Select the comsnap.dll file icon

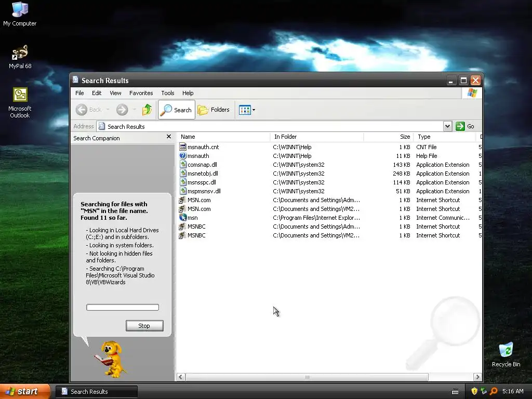point(183,165)
